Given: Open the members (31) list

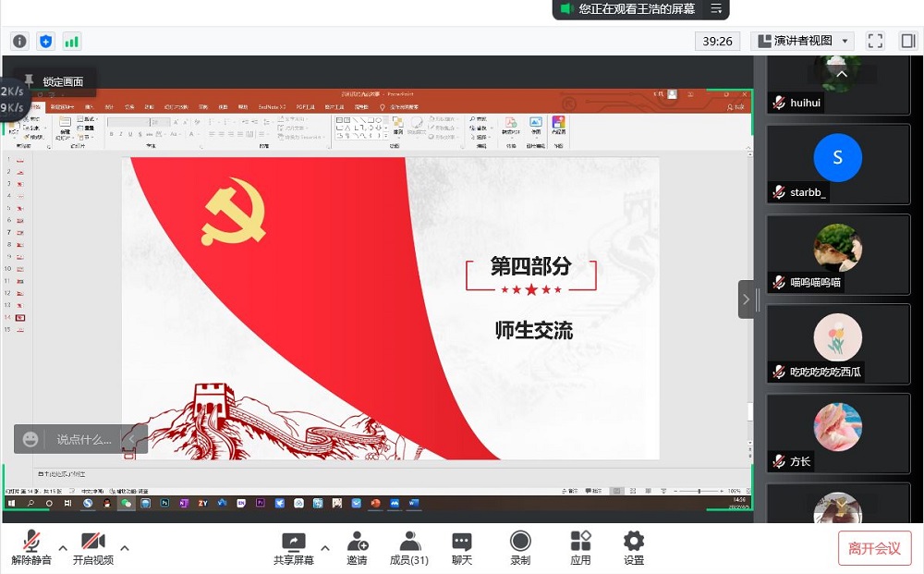Looking at the screenshot, I should 408,543.
